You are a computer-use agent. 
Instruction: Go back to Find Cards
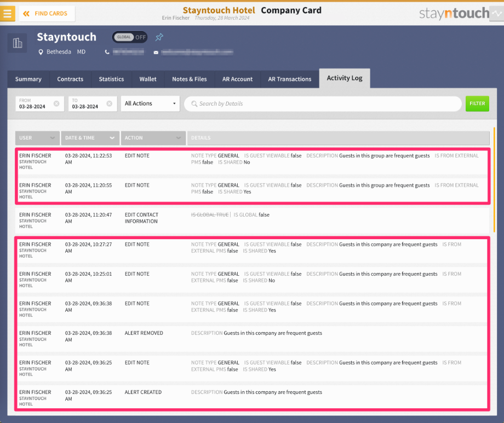(x=47, y=14)
